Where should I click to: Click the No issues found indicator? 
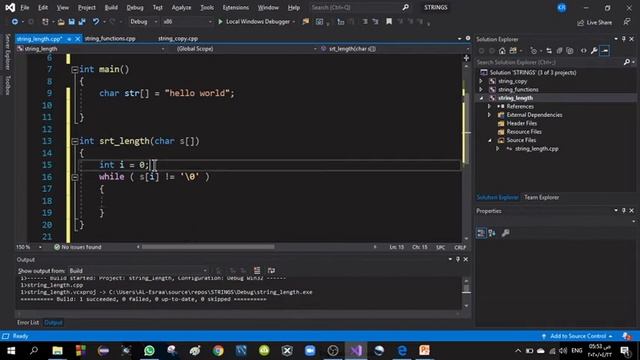pos(78,247)
